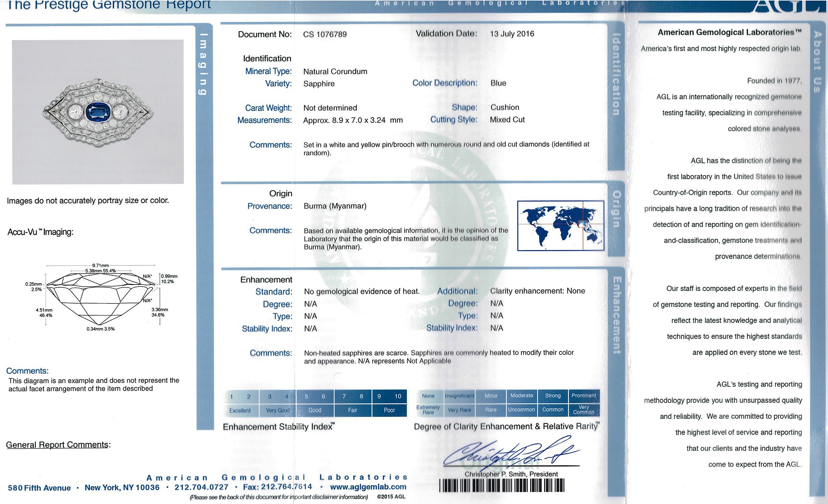
Task: Click the Extremely Rare rarity cell
Action: pos(428,410)
